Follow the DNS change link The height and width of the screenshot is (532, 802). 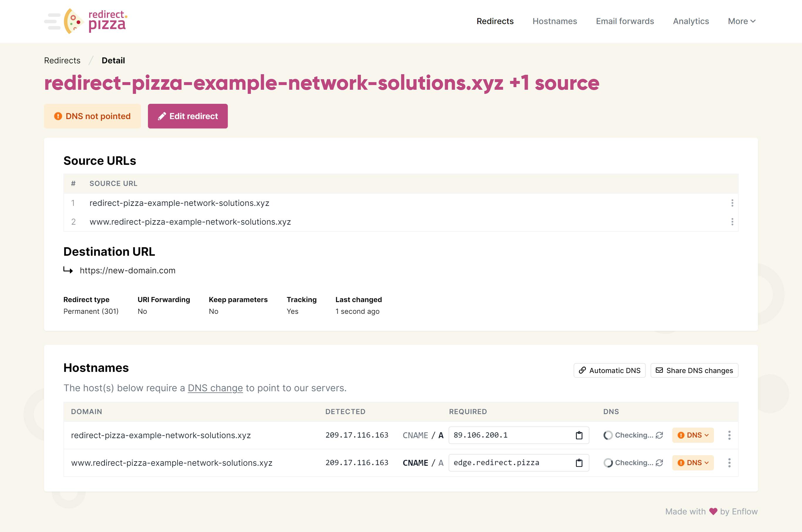215,388
